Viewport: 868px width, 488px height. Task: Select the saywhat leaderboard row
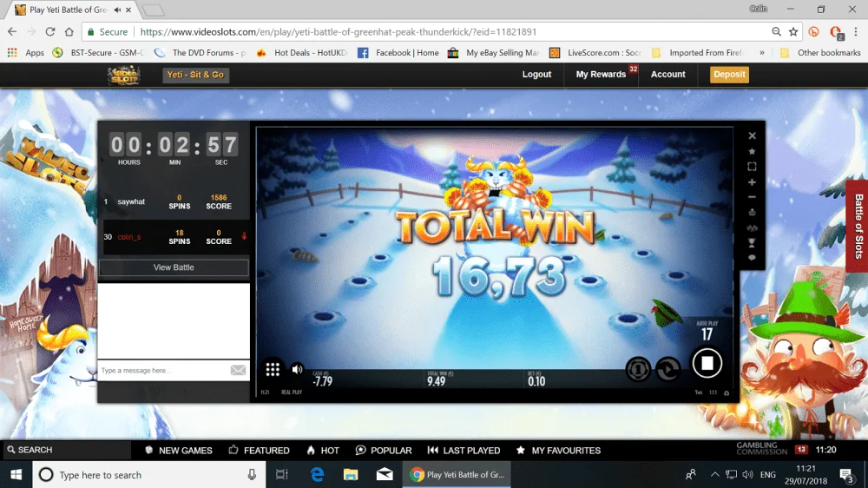point(174,201)
